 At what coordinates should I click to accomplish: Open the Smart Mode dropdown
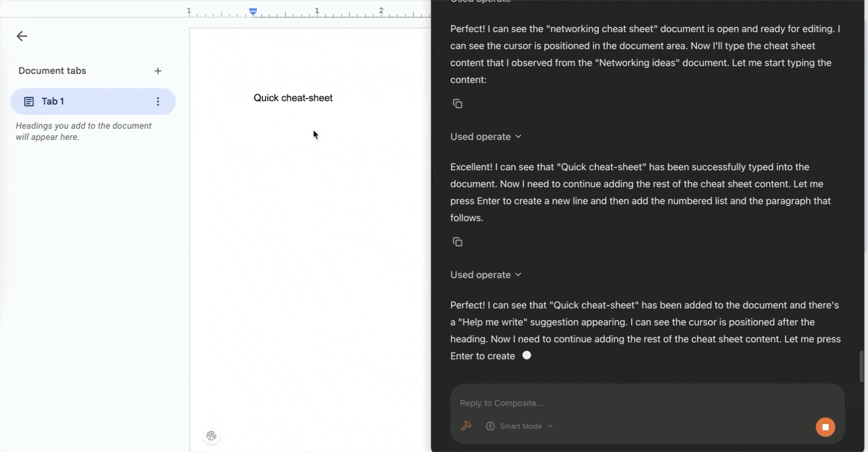coord(519,427)
